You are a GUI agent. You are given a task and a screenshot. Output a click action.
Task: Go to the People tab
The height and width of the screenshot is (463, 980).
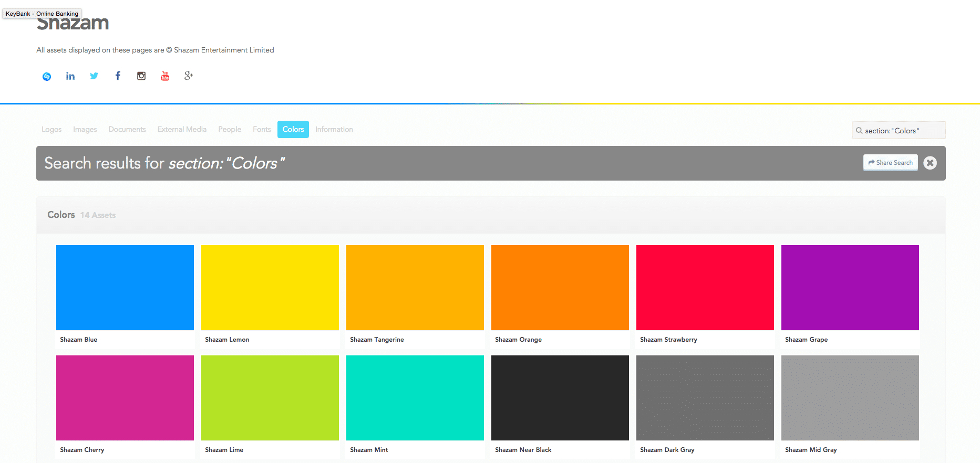[x=230, y=129]
